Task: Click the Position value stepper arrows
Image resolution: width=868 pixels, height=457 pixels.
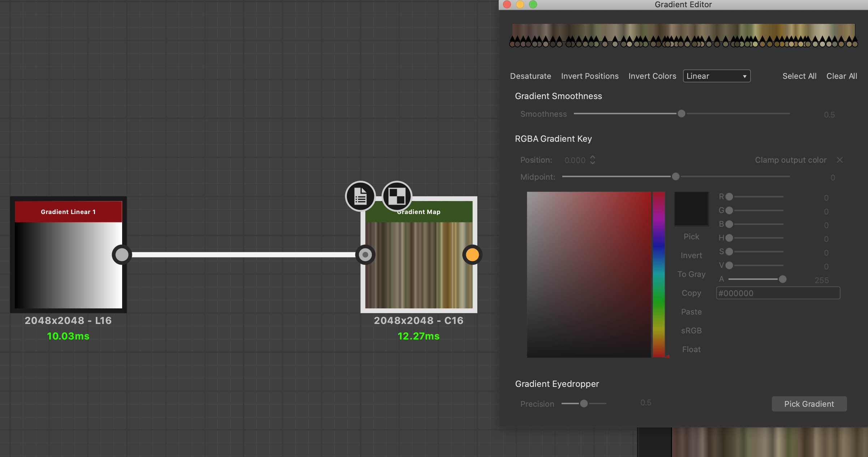Action: [592, 160]
